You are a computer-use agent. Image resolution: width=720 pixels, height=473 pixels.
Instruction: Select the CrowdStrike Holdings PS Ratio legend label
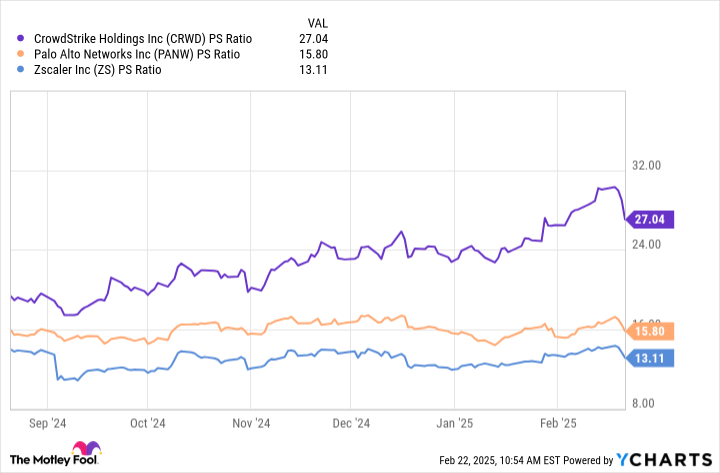point(142,38)
